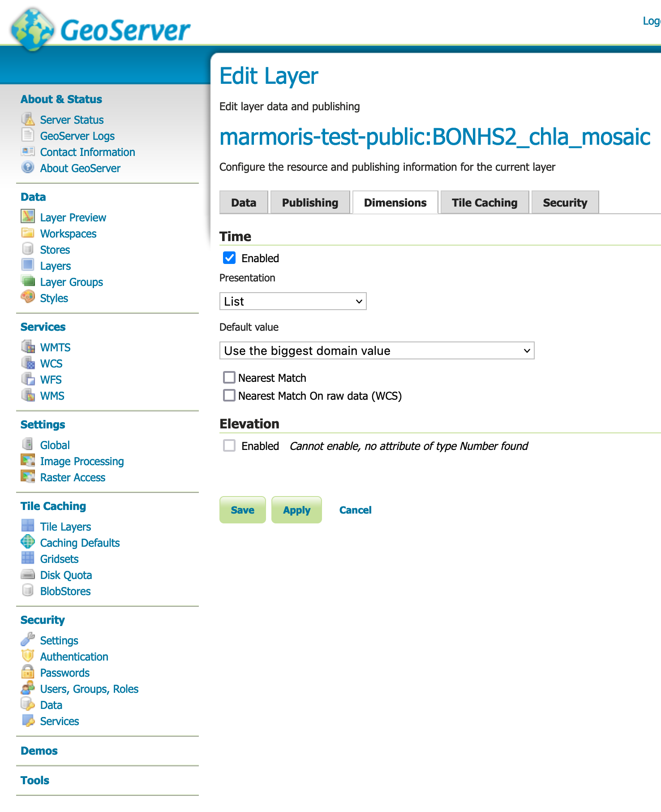This screenshot has width=661, height=812.
Task: Go to the Workspaces page link
Action: 69,233
